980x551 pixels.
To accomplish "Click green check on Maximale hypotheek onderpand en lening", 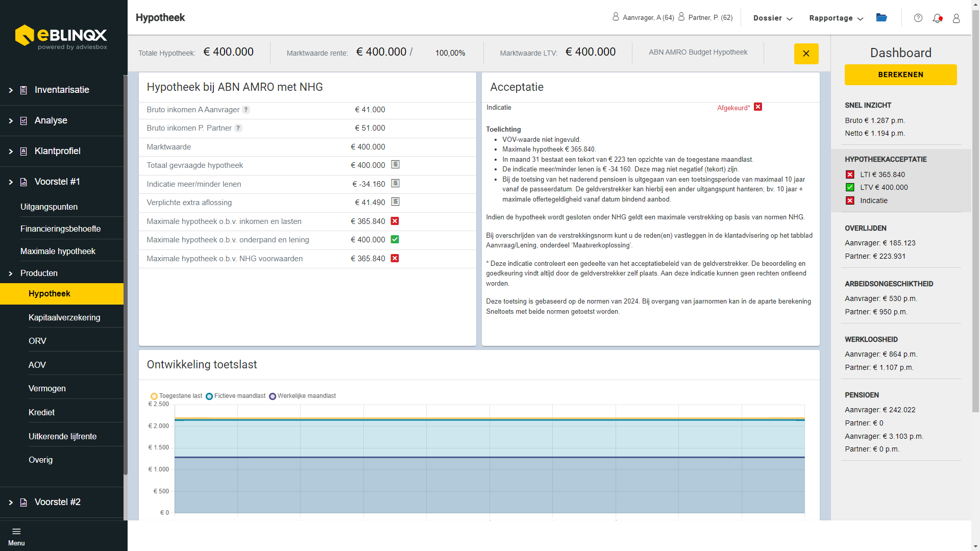I will point(395,239).
